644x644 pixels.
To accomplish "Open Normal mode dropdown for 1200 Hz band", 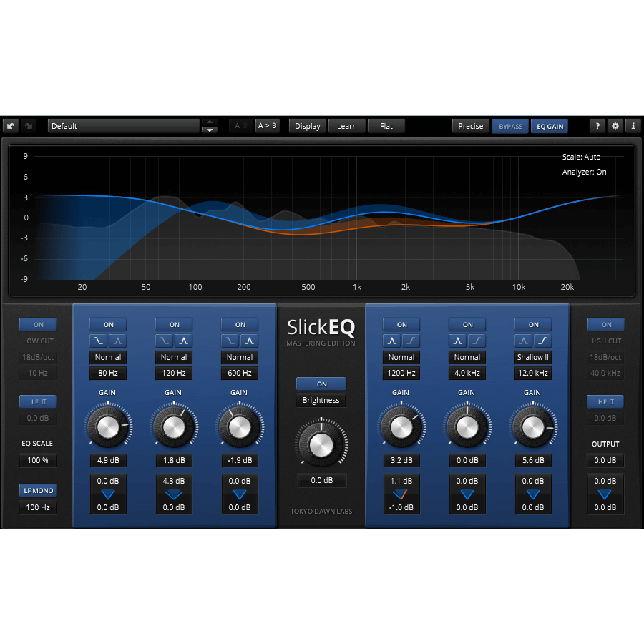I will [x=401, y=357].
